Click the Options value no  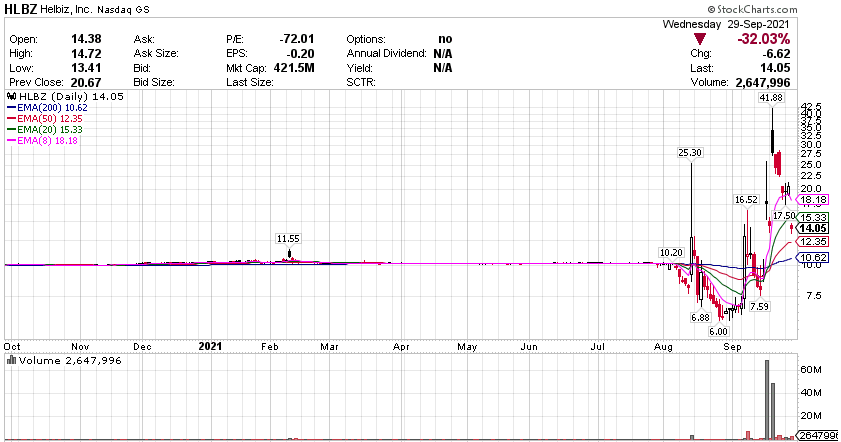coord(445,39)
